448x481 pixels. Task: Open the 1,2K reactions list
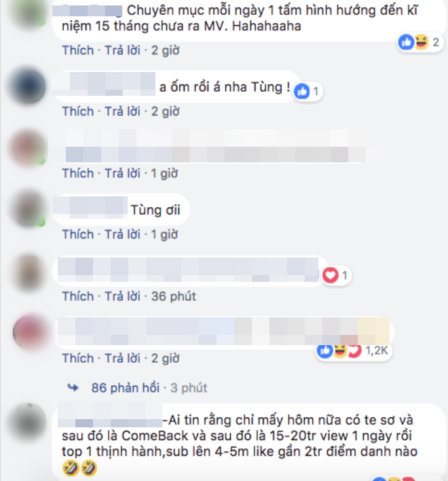(x=377, y=350)
